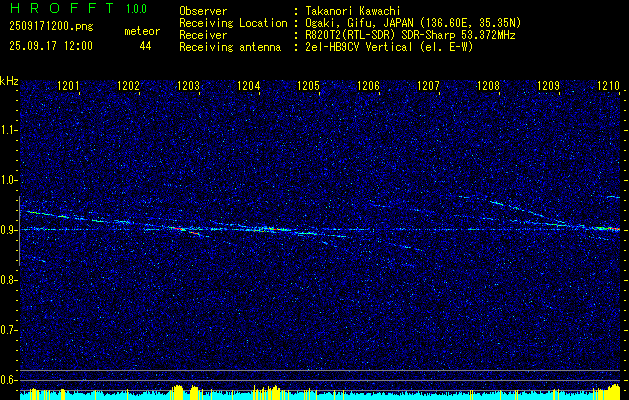629x400 pixels.
Task: Click the 0.6 kHz axis label
Action: click(x=7, y=380)
